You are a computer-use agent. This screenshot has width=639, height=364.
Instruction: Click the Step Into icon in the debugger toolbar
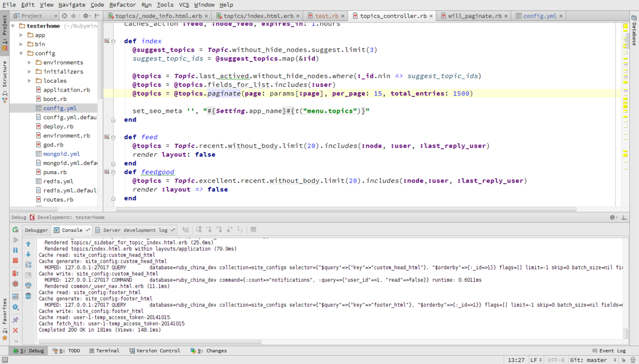pyautogui.click(x=209, y=230)
